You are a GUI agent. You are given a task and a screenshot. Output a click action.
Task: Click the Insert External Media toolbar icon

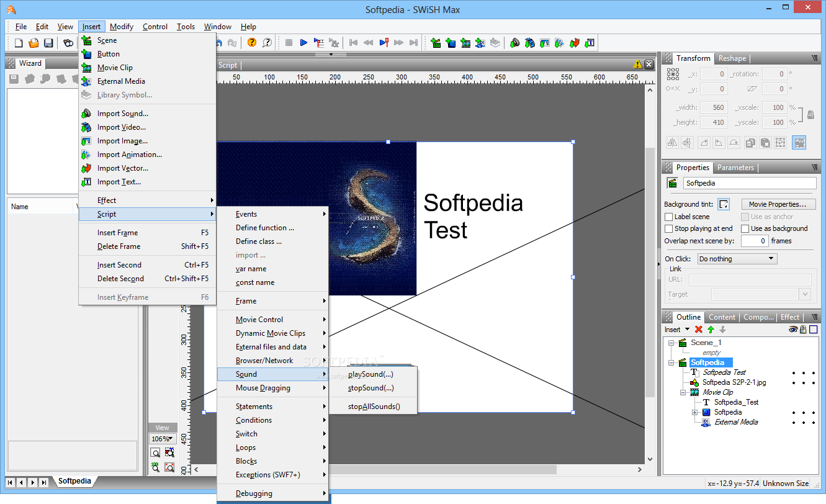tap(480, 43)
